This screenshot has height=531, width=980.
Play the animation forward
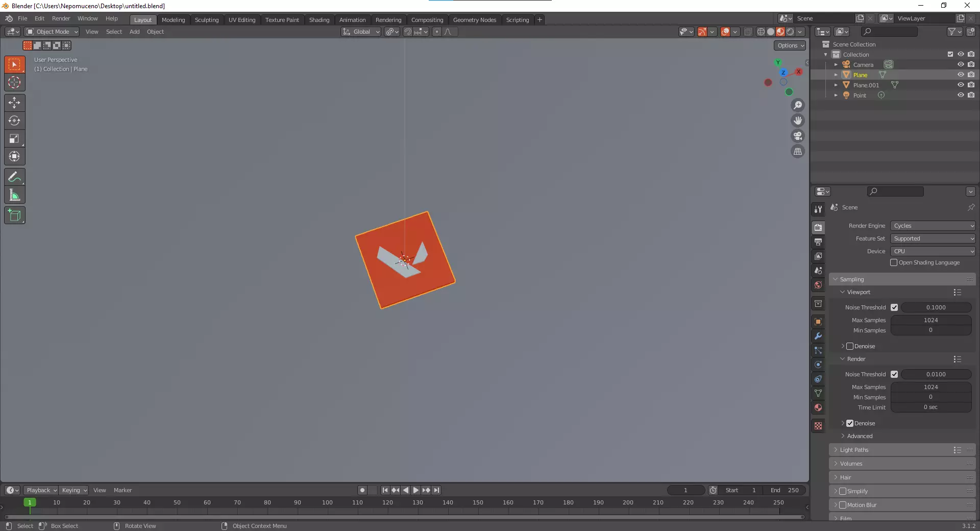416,490
